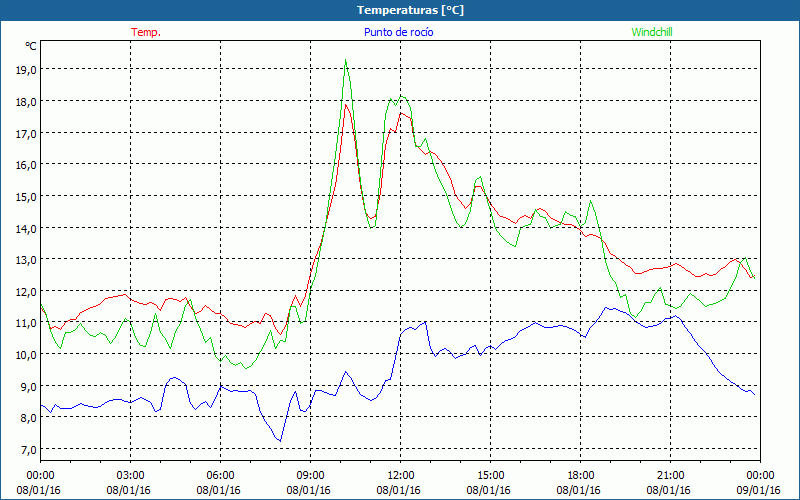Click the °C unit label on the axis

click(x=31, y=46)
